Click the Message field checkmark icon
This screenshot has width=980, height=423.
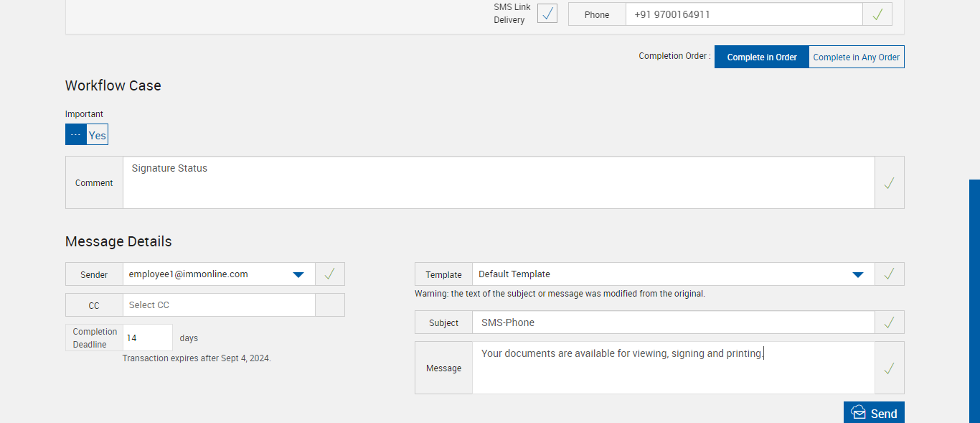889,368
